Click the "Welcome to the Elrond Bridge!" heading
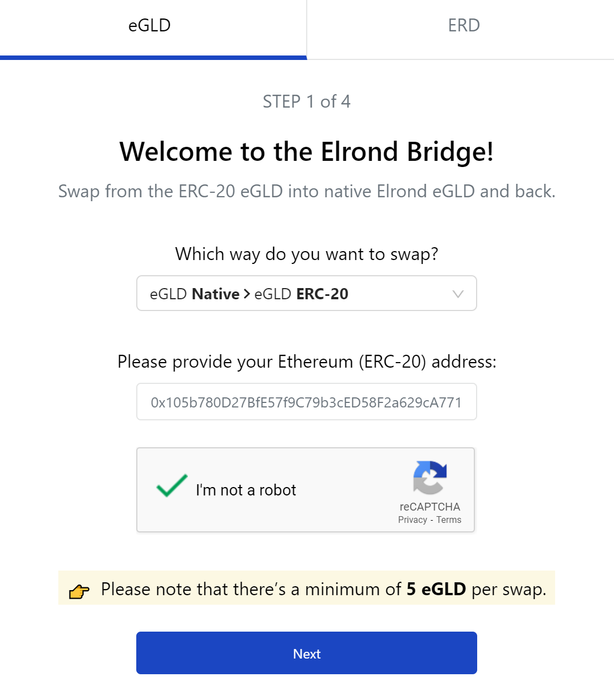This screenshot has height=700, width=614. [x=307, y=151]
